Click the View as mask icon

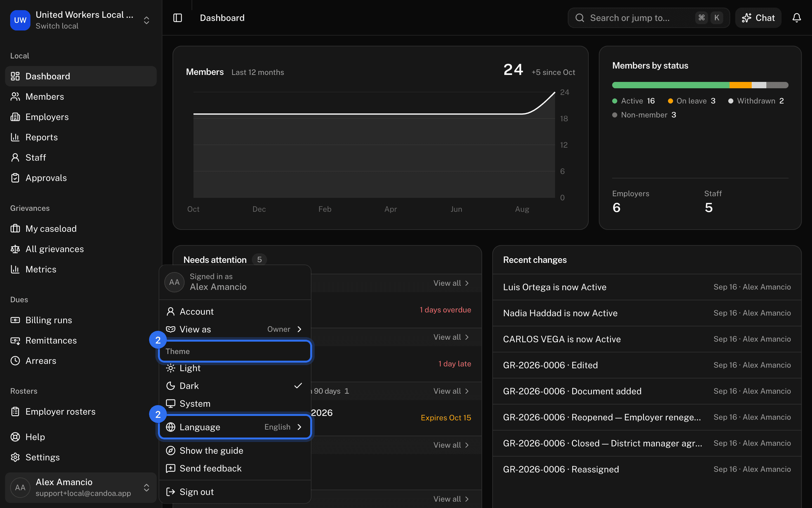click(170, 329)
